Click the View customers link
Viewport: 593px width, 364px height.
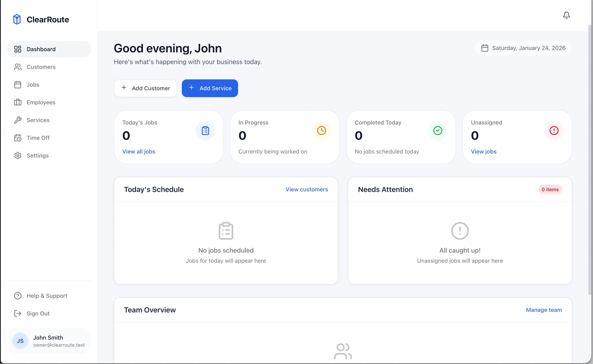point(307,190)
